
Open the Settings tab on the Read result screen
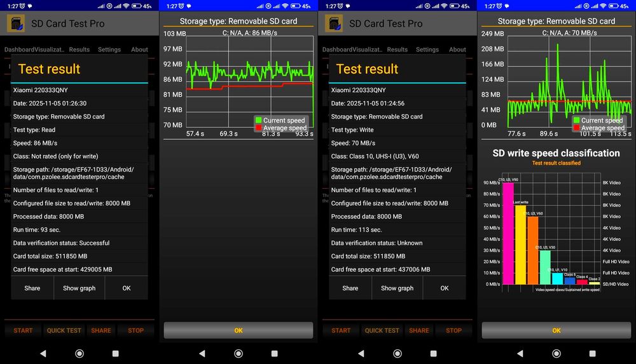click(x=109, y=50)
